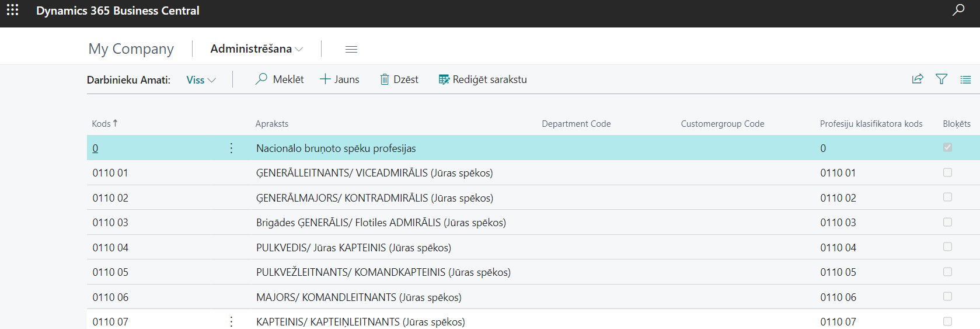
Task: Open the Viss view filter dropdown
Action: 201,80
